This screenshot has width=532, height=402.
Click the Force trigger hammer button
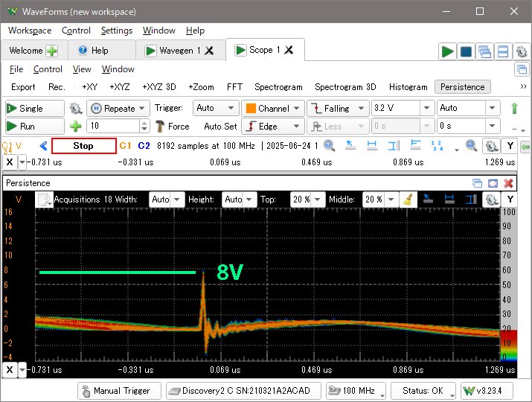(x=173, y=127)
